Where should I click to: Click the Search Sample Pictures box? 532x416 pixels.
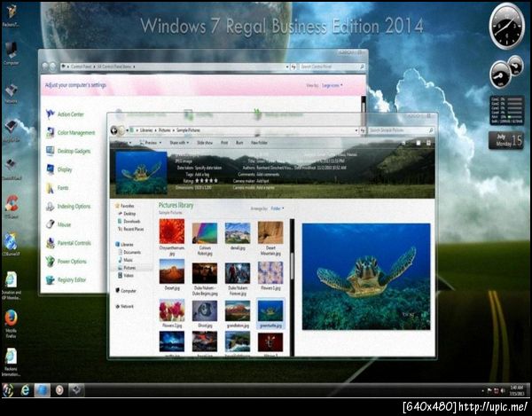(x=401, y=130)
